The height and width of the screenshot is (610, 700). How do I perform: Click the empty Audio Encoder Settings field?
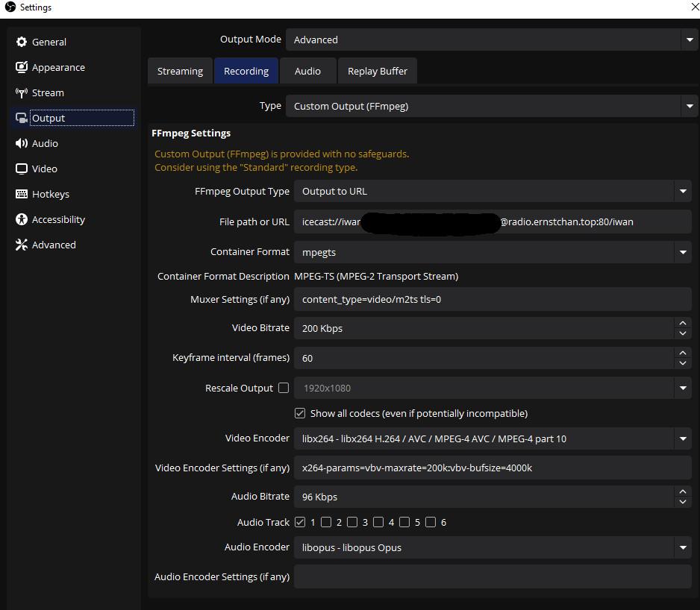(493, 576)
